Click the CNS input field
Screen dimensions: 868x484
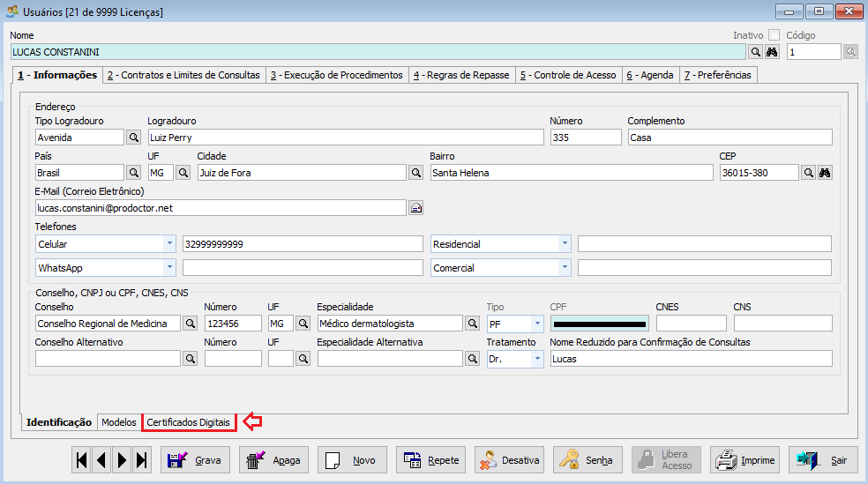tap(783, 323)
